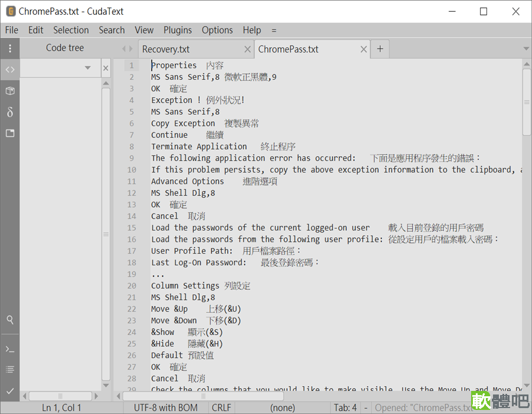Screen dimensions: 532x414
Task: Click code tree scrollbar up arrow
Action: coord(106,83)
